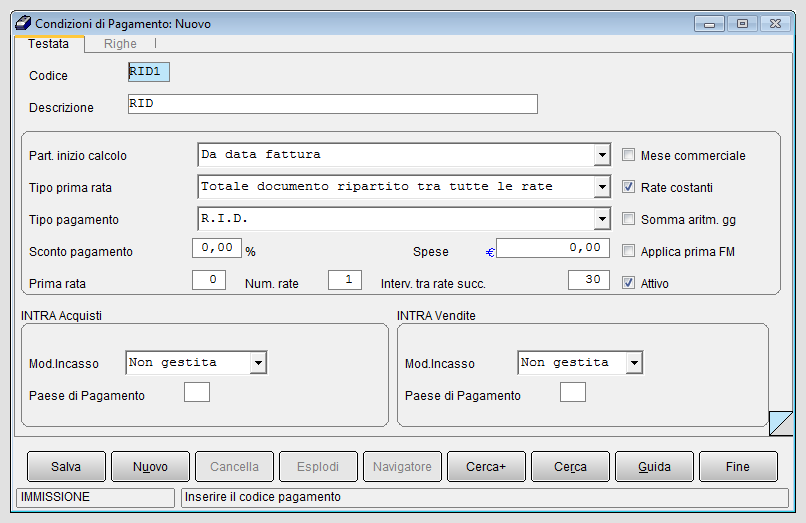806x523 pixels.
Task: Click INTRA Acquisti Paese di Pagamento field
Action: pos(197,392)
